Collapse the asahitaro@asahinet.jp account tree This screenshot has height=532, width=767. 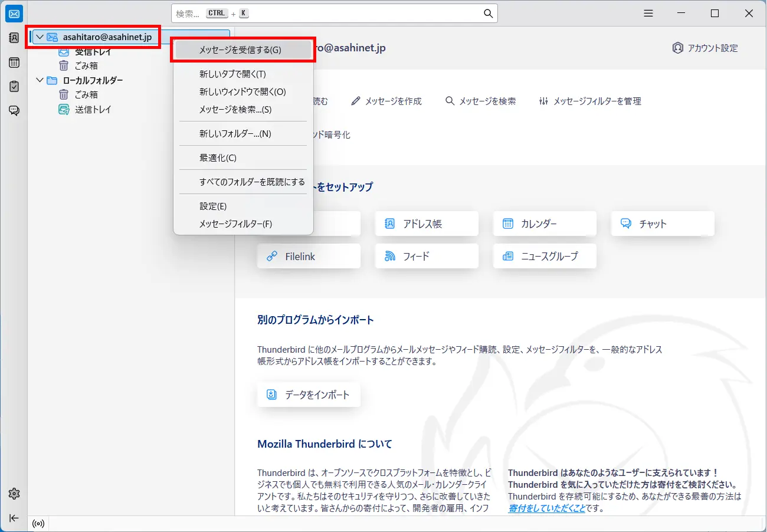(x=39, y=36)
